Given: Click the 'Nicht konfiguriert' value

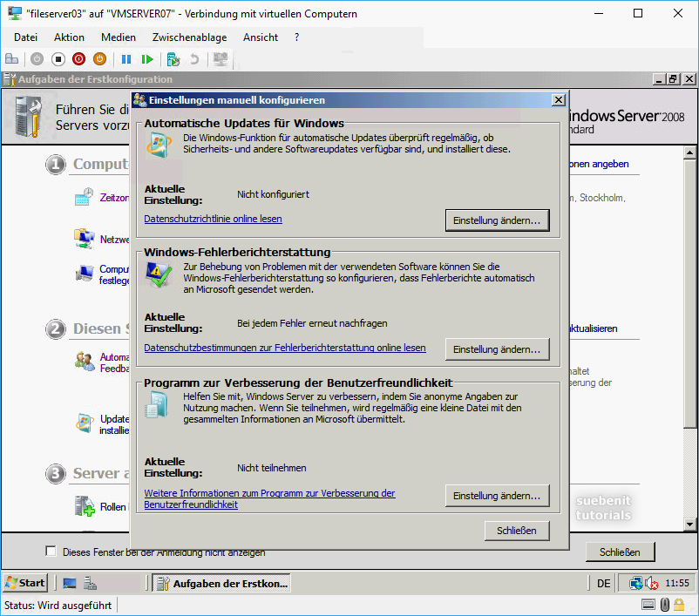Looking at the screenshot, I should point(273,194).
